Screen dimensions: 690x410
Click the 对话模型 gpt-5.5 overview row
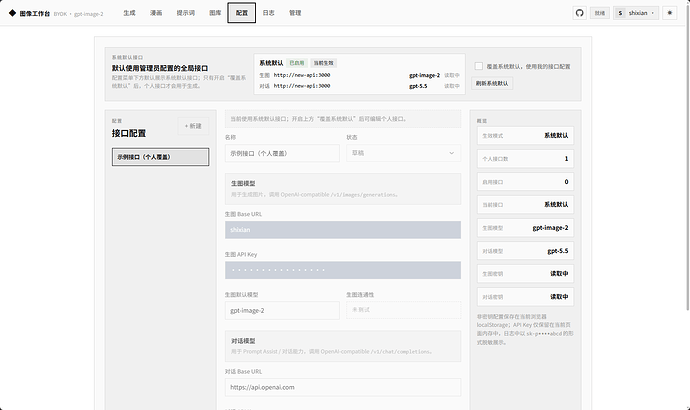[525, 251]
